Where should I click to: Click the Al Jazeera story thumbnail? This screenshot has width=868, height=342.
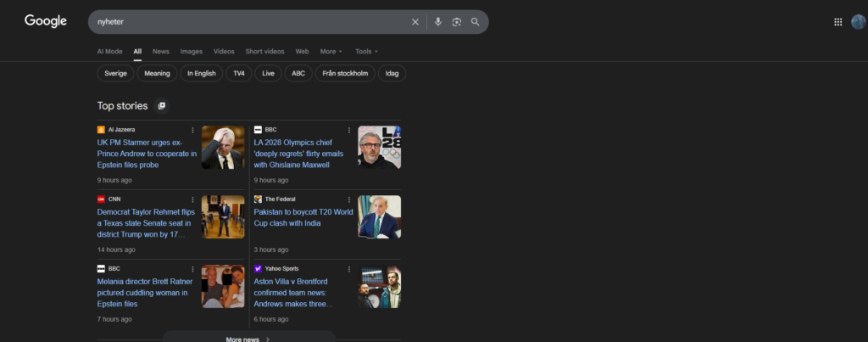coord(223,148)
